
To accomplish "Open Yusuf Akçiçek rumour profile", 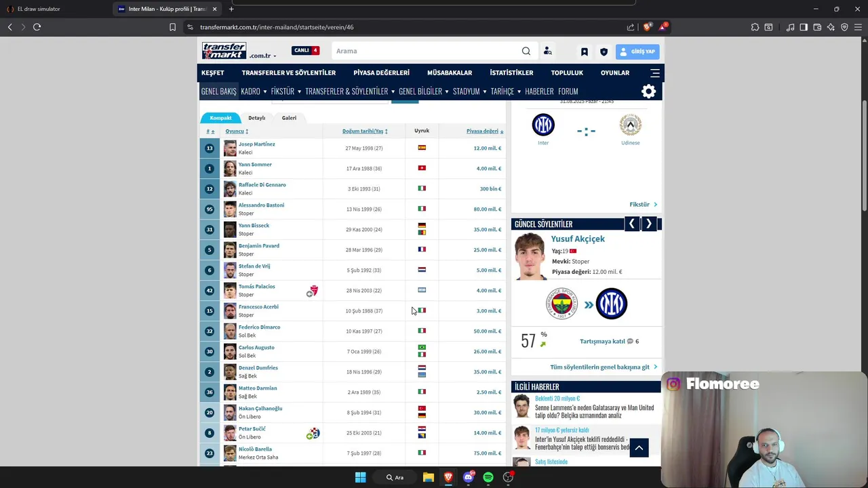I will click(x=578, y=239).
